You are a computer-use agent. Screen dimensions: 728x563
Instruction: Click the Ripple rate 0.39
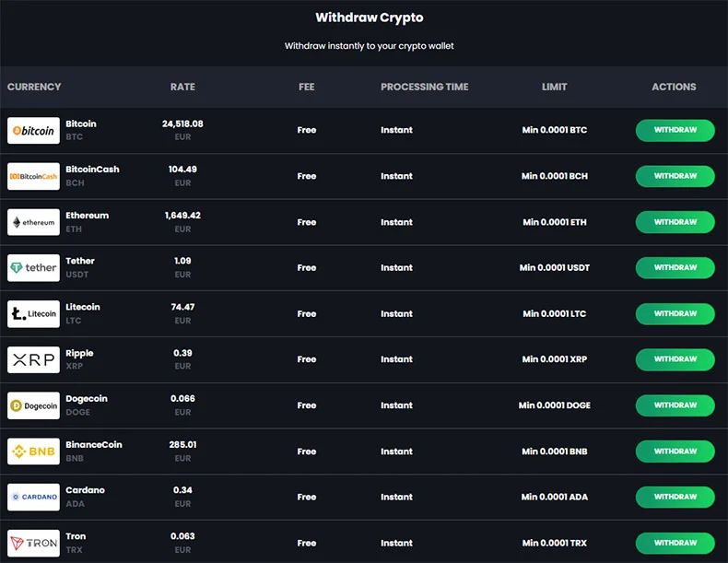tap(182, 353)
